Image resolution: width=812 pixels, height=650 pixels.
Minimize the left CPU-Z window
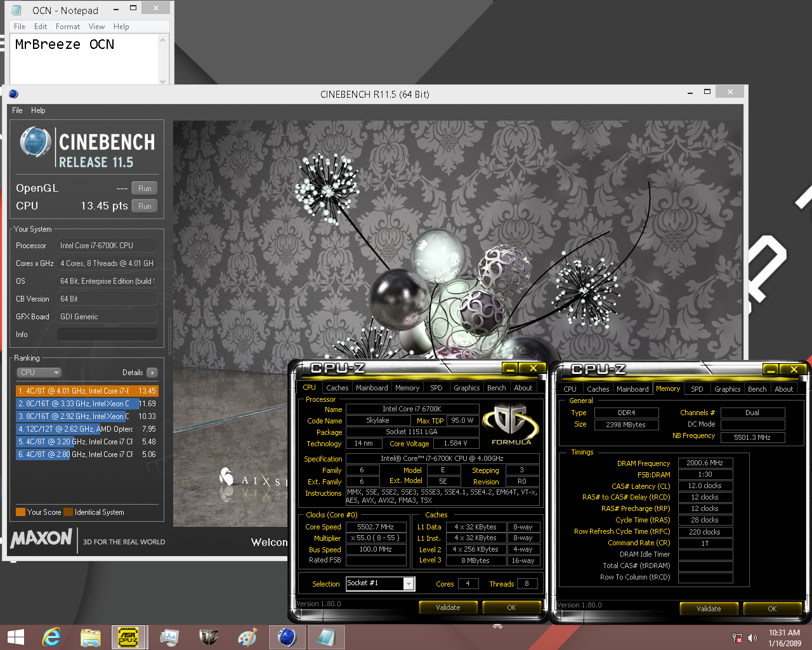tap(509, 368)
